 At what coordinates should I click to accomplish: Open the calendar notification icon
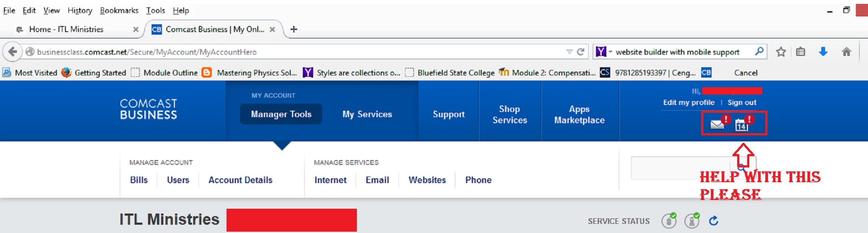742,126
